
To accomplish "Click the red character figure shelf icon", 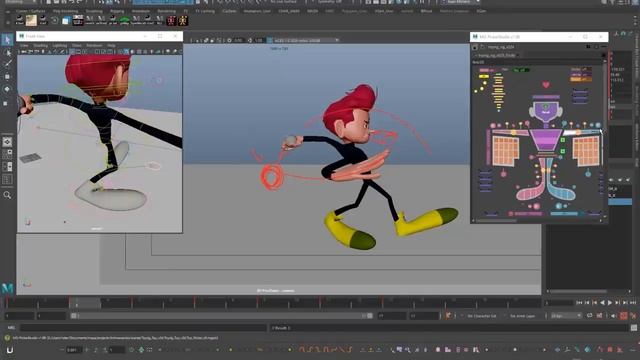I will pyautogui.click(x=171, y=20).
